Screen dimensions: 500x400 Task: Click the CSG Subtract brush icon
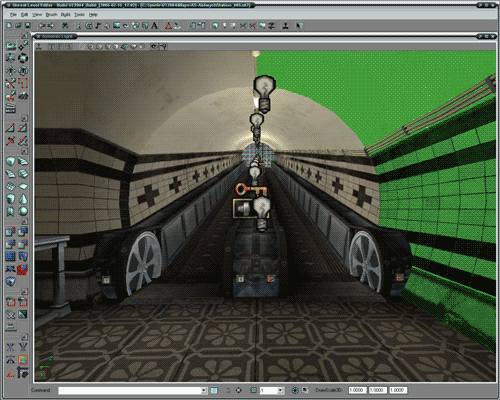[x=23, y=231]
